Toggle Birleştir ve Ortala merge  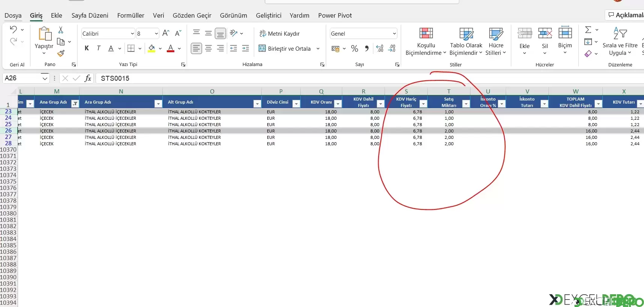(285, 48)
